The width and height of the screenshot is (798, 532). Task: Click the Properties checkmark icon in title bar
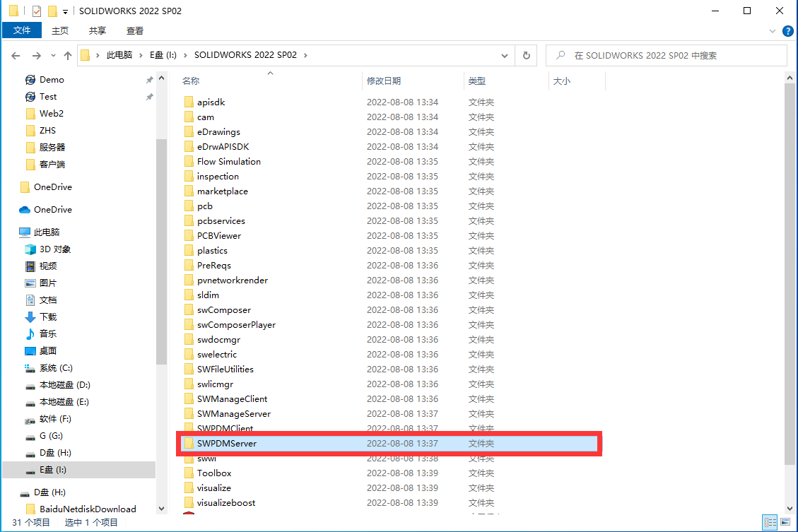[37, 11]
